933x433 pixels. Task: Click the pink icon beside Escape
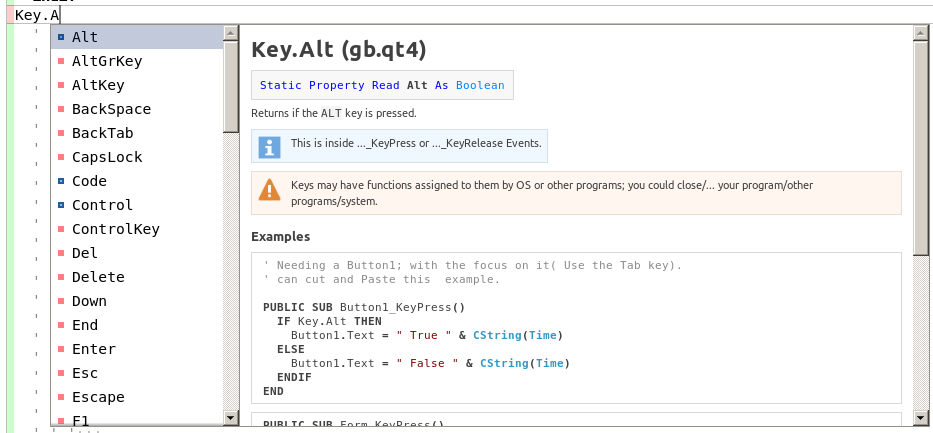point(61,397)
